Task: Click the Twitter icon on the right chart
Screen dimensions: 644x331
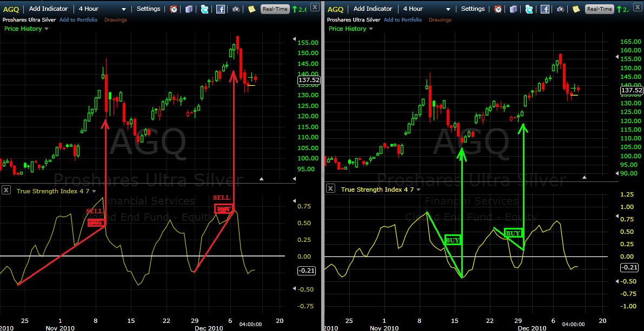Action: point(529,9)
